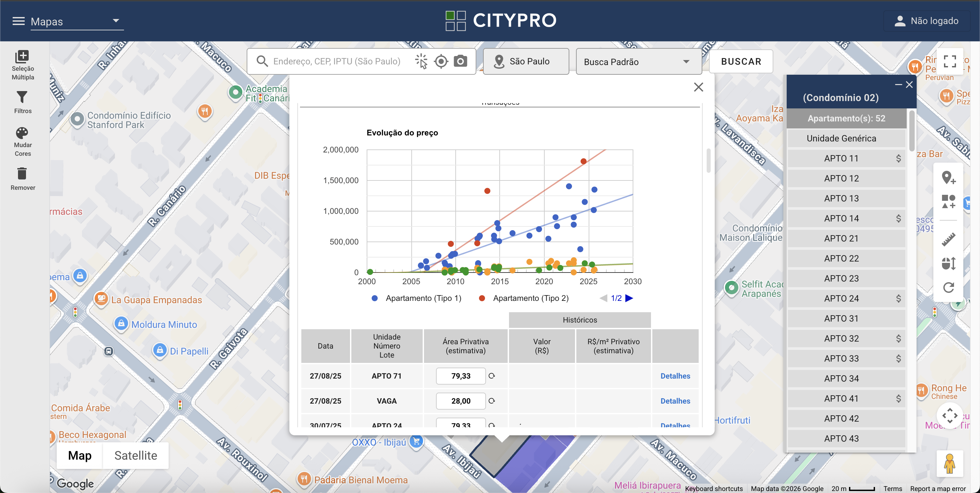Click the camera snapshot icon

coord(461,61)
